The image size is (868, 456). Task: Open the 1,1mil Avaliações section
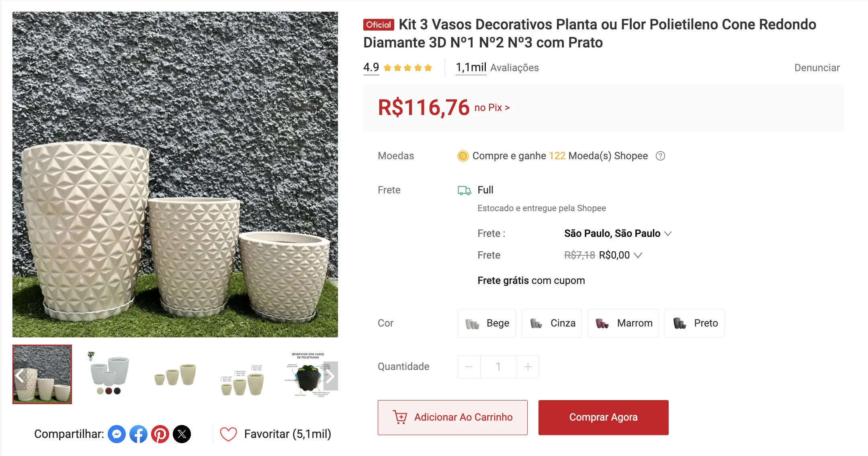(x=470, y=67)
